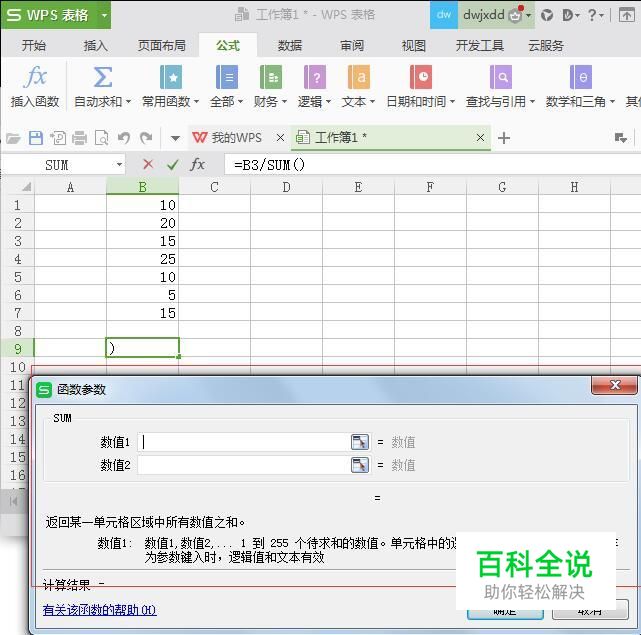Click the 数值2 input field

[x=244, y=465]
